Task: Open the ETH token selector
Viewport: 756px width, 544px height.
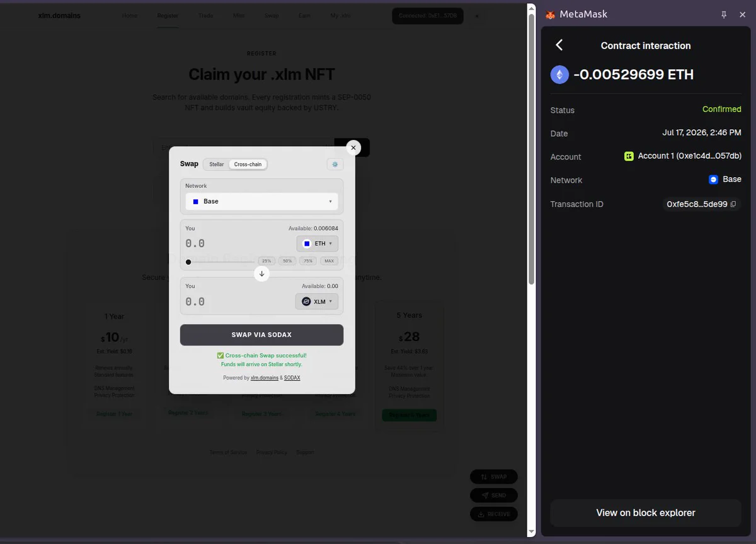Action: (x=317, y=243)
